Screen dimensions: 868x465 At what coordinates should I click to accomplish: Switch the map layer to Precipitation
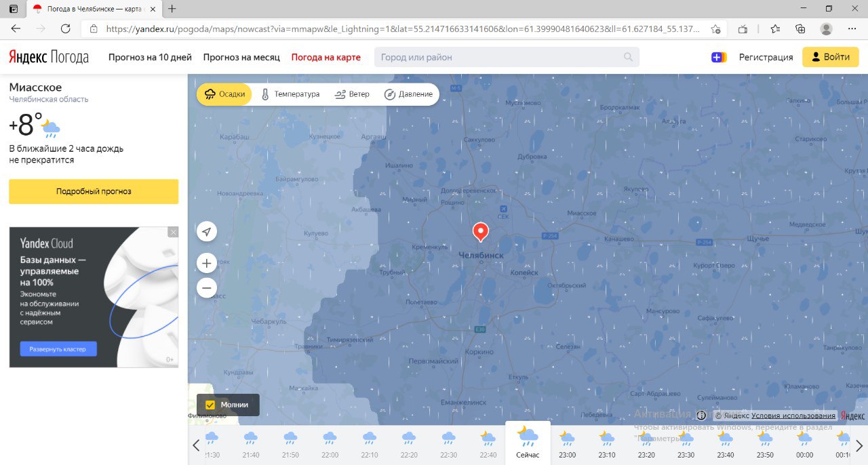pyautogui.click(x=224, y=94)
